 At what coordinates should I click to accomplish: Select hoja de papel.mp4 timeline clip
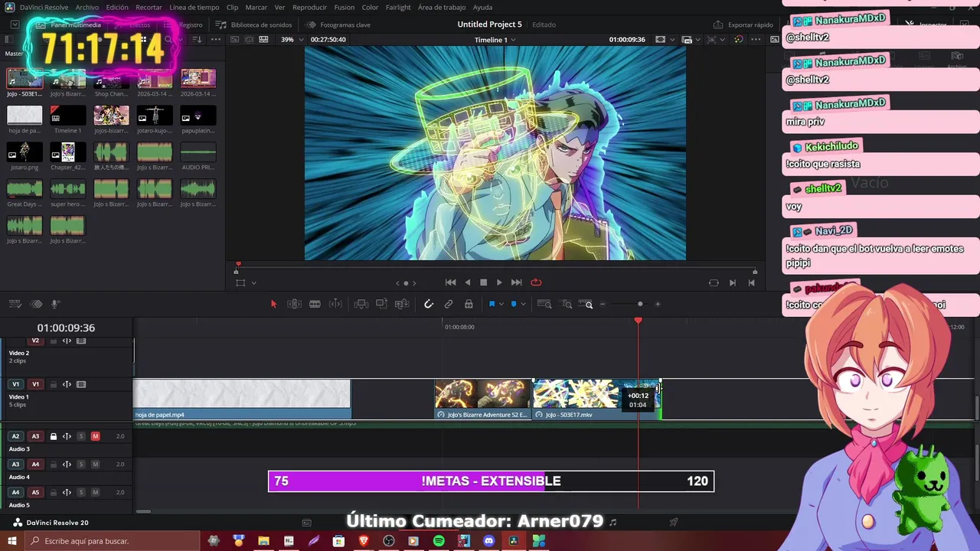pos(242,399)
